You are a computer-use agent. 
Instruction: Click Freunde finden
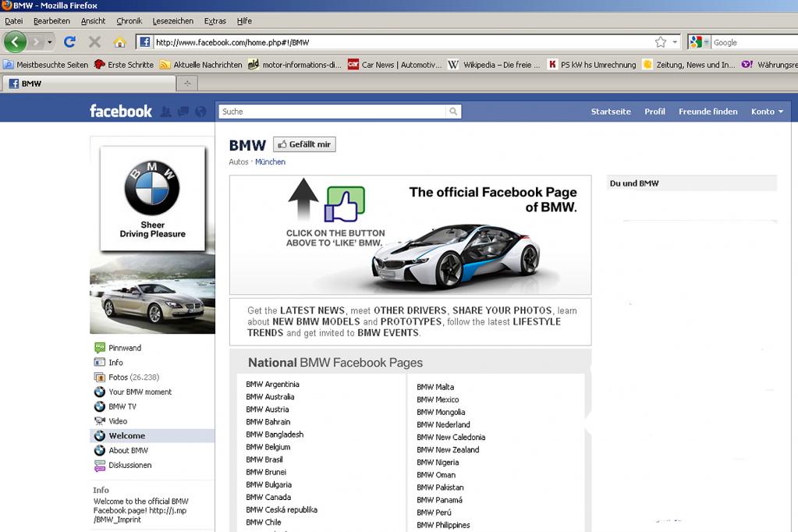coord(708,112)
